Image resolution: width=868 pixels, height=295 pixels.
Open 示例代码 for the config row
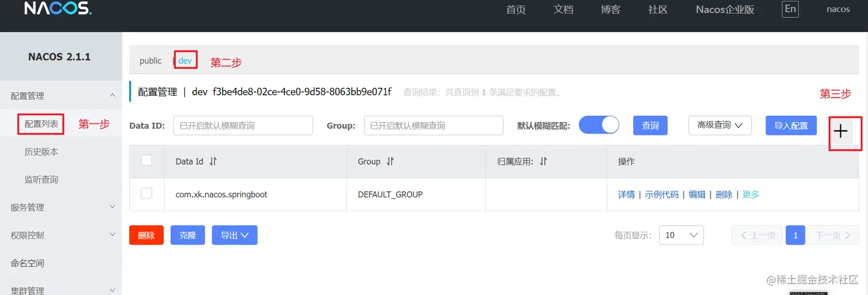[x=661, y=195]
